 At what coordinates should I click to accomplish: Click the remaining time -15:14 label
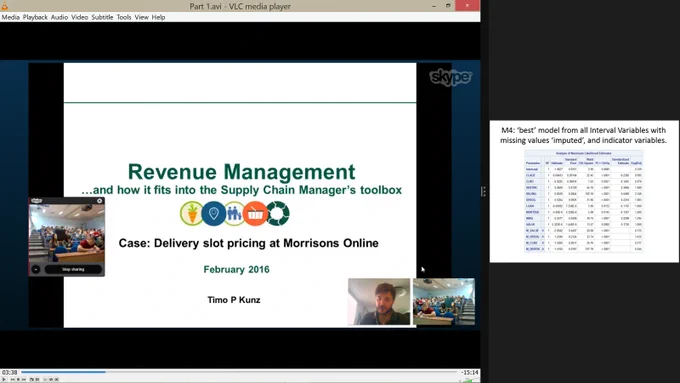[470, 372]
